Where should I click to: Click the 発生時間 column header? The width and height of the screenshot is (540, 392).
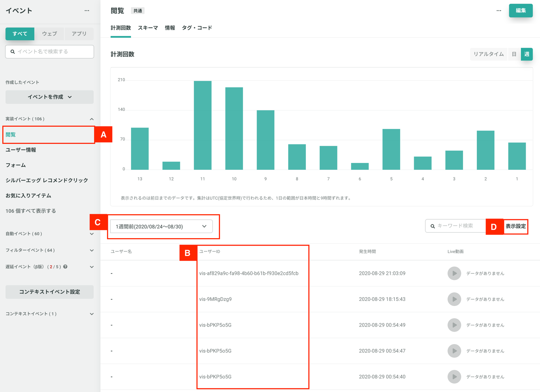pyautogui.click(x=367, y=252)
